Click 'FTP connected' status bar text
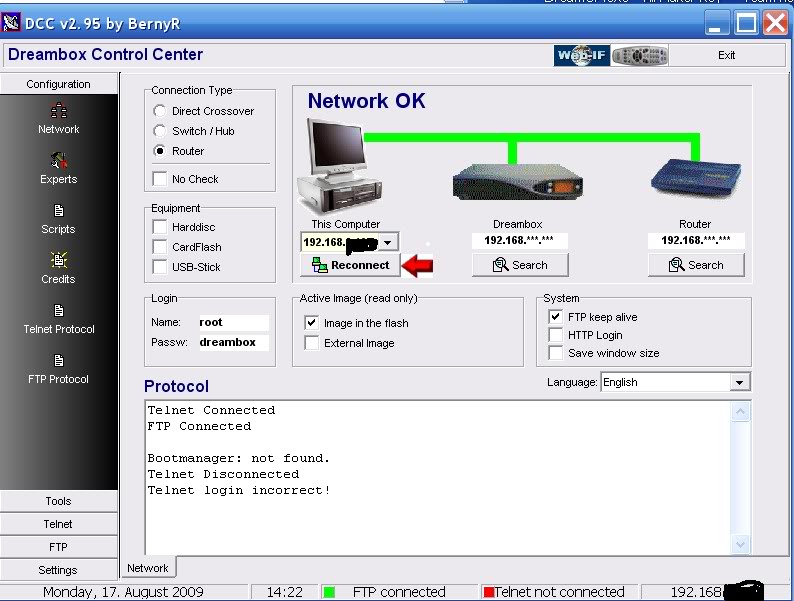794x601 pixels. (x=399, y=592)
